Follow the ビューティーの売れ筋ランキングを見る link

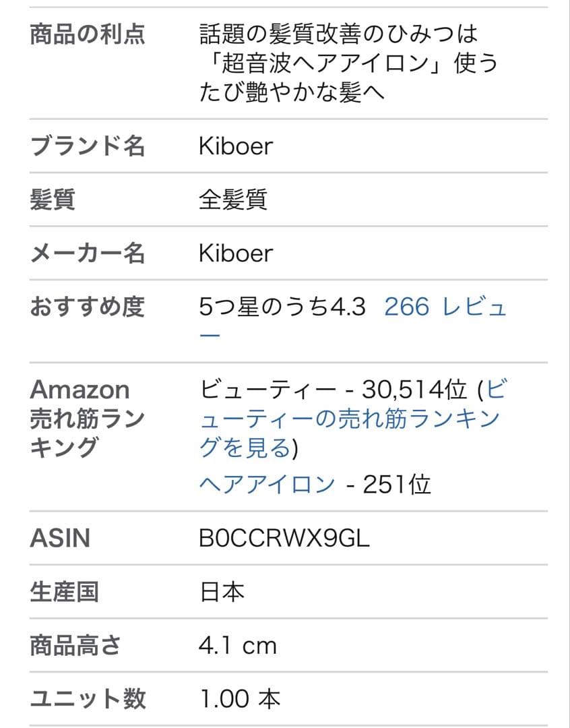pyautogui.click(x=349, y=419)
